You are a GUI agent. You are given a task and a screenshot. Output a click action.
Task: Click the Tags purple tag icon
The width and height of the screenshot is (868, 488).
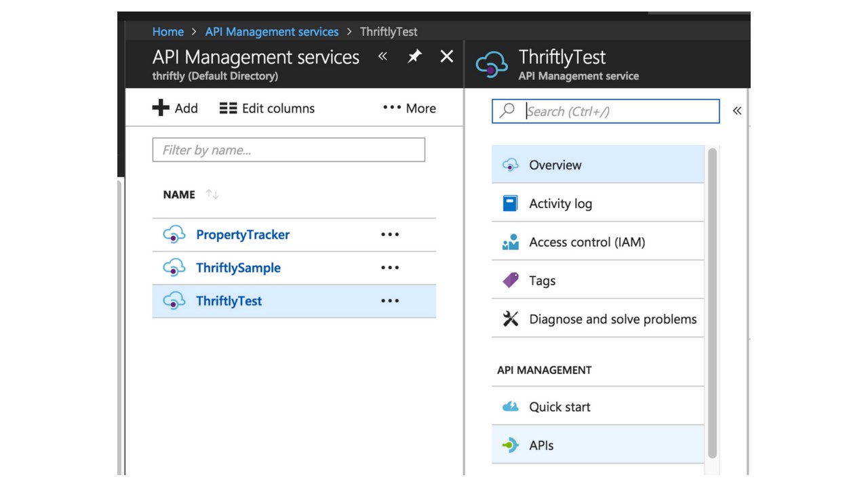511,280
